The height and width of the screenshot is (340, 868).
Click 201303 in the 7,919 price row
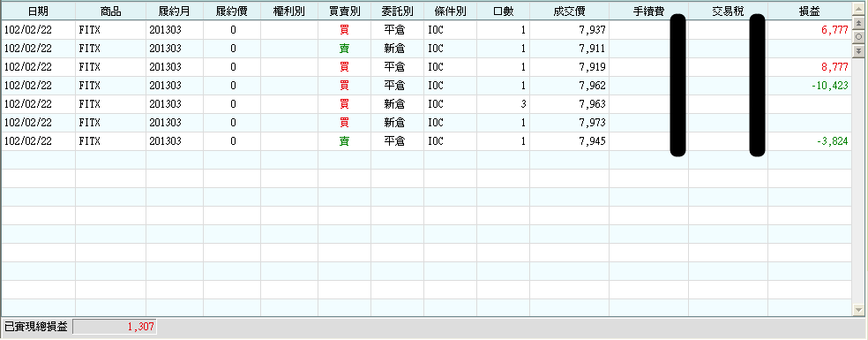tap(165, 67)
